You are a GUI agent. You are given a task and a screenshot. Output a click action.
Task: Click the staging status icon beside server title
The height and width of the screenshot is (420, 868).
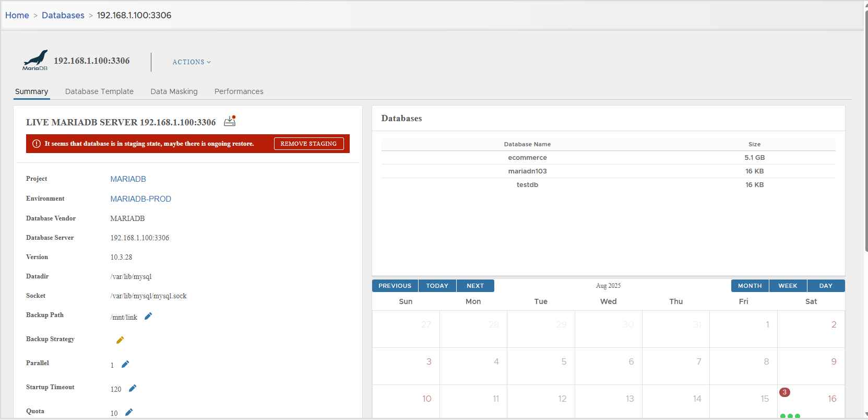tap(230, 121)
